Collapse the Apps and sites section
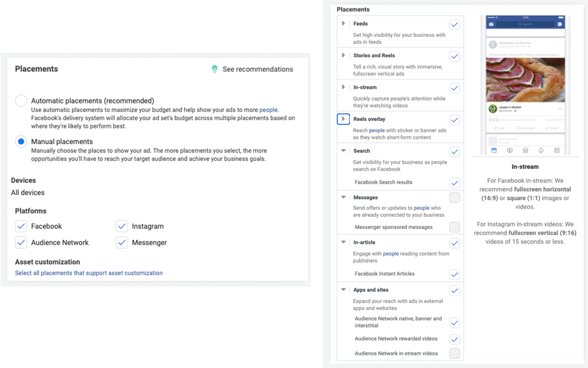This screenshot has height=368, width=588. [x=343, y=290]
